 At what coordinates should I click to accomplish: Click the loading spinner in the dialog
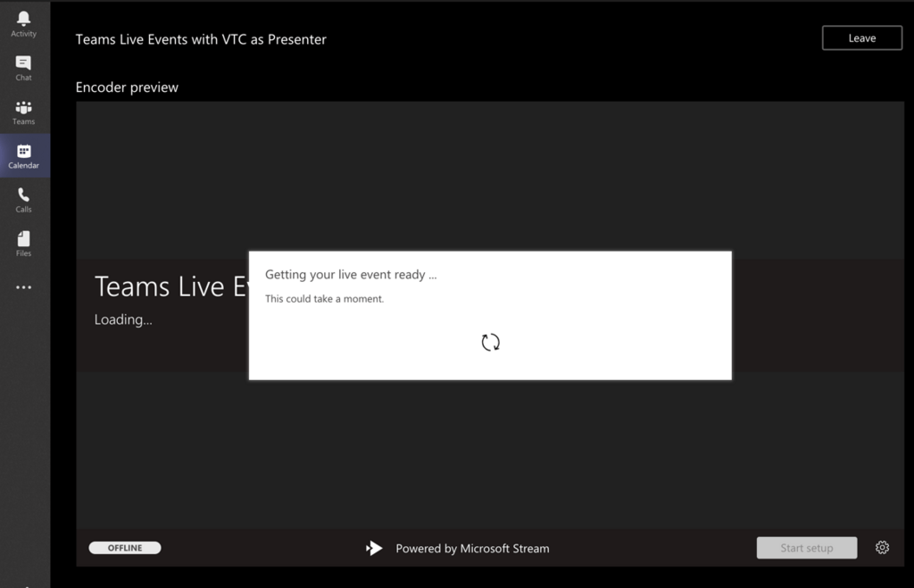click(x=489, y=342)
